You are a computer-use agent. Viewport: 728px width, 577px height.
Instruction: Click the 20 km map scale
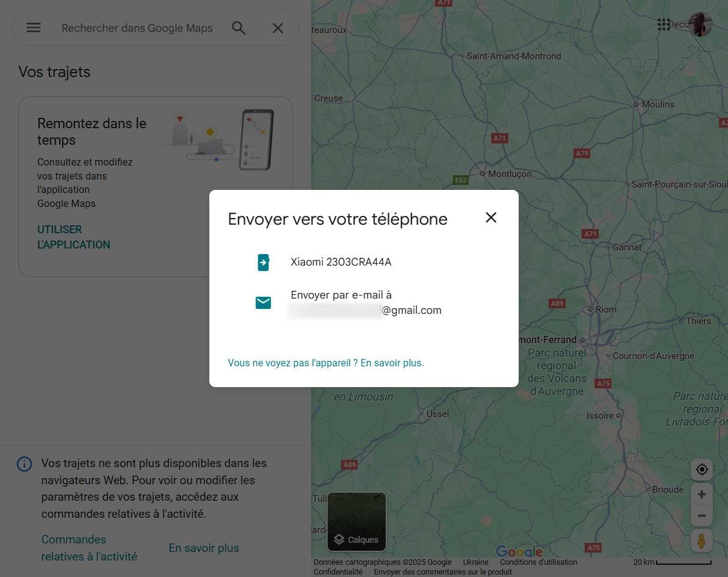click(x=672, y=562)
